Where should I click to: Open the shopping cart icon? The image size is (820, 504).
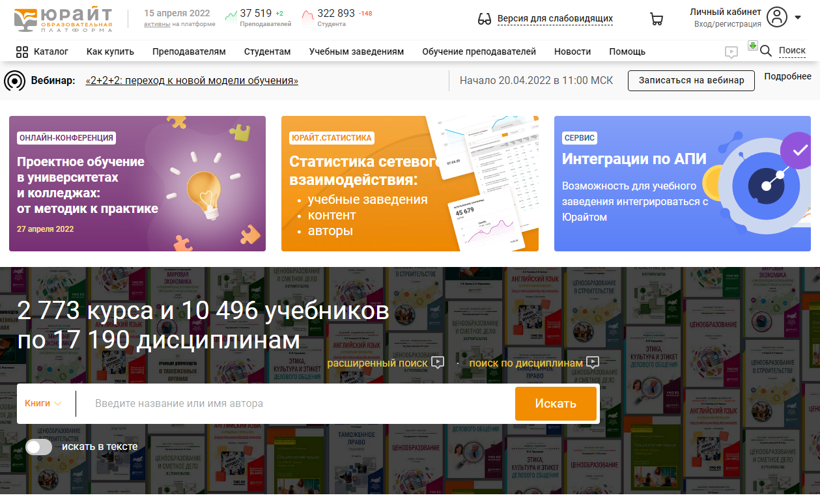pos(657,19)
